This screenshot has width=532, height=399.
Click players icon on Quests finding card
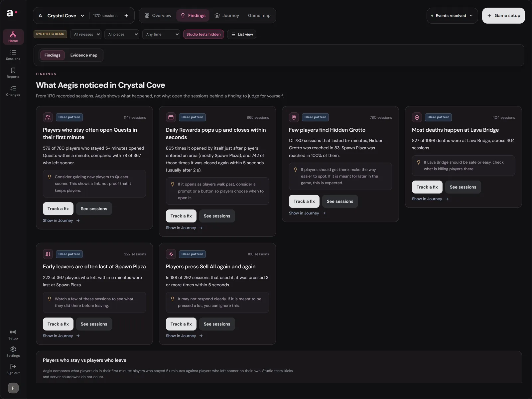48,117
